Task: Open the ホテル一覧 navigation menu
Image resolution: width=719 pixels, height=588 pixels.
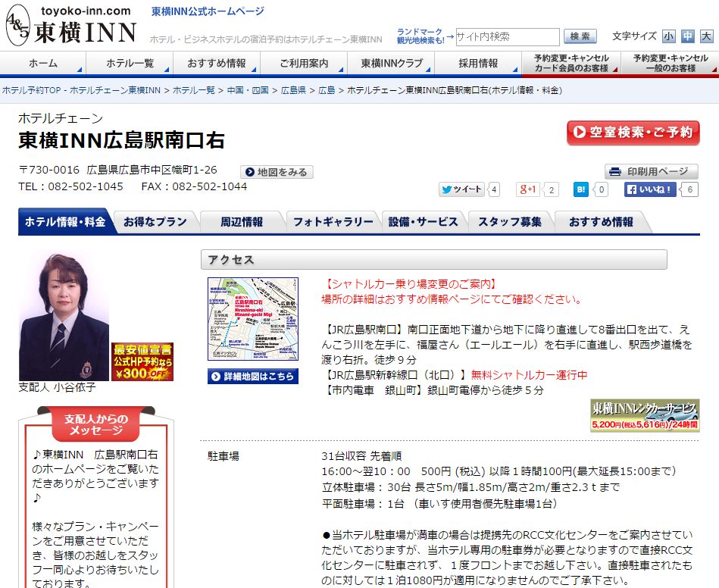Action: click(130, 64)
